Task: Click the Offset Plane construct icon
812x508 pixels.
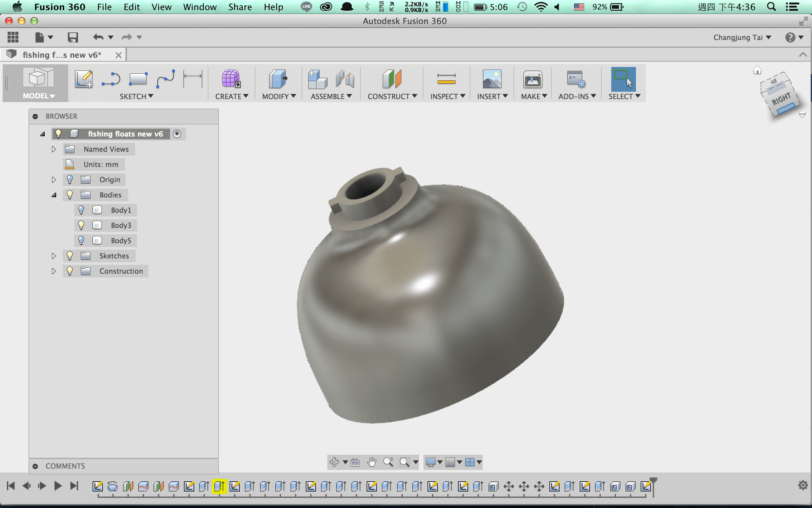Action: pos(392,79)
